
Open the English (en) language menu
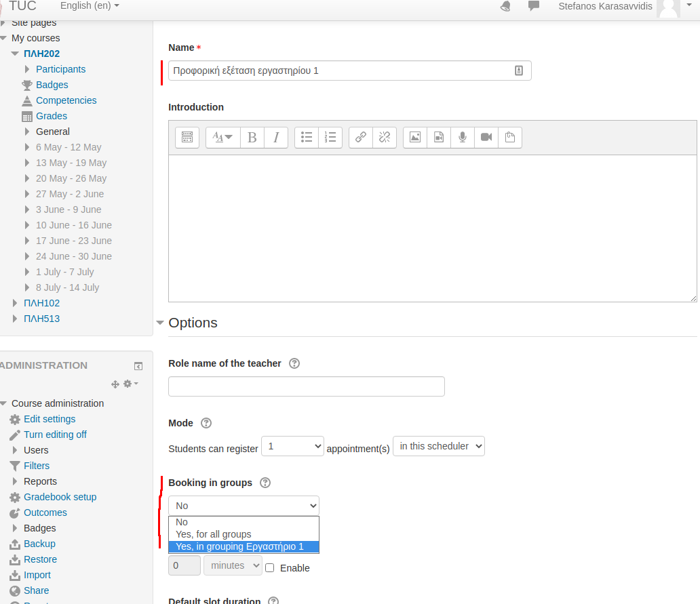coord(90,5)
